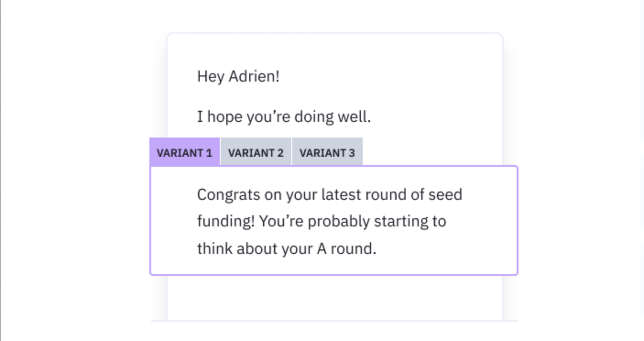This screenshot has height=341, width=644.
Task: Place cursor on the word "hope"
Action: pos(225,117)
